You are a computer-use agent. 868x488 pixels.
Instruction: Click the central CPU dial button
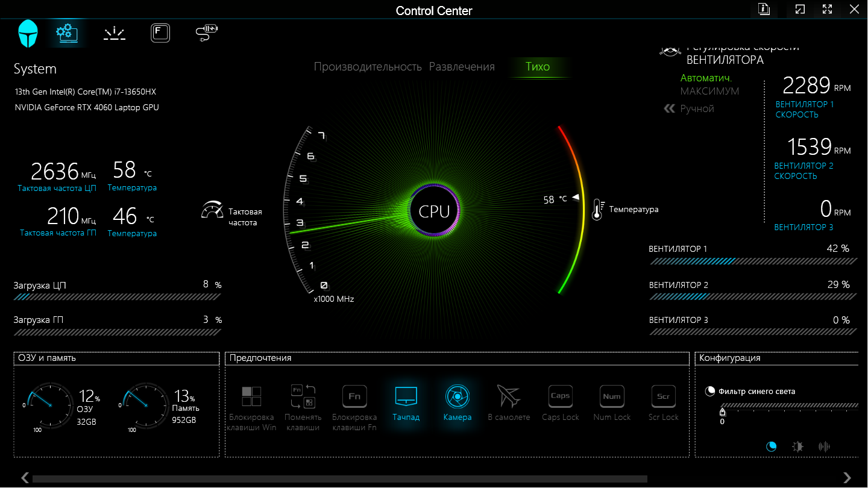coord(434,211)
